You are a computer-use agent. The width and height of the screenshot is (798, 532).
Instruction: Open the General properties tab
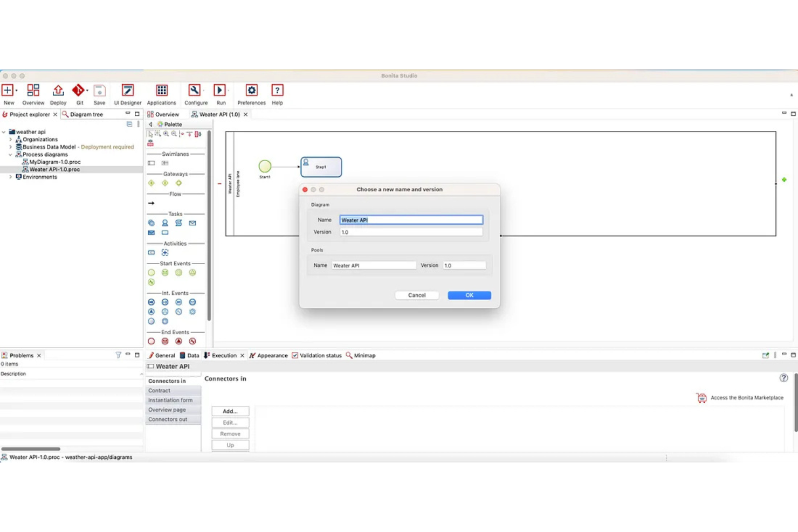click(x=161, y=356)
